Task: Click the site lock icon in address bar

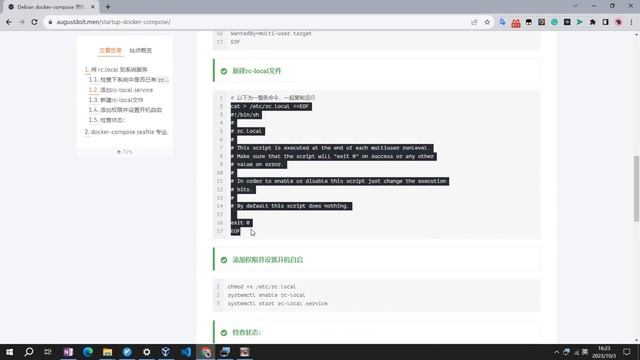Action: point(50,22)
